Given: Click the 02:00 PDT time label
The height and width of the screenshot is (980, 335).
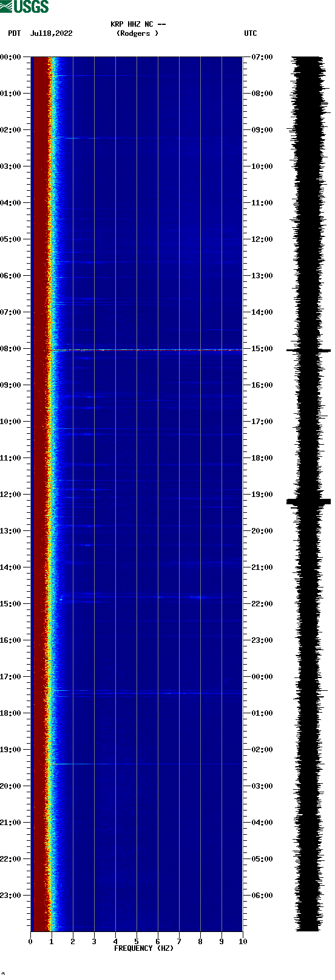Looking at the screenshot, I should pyautogui.click(x=11, y=130).
